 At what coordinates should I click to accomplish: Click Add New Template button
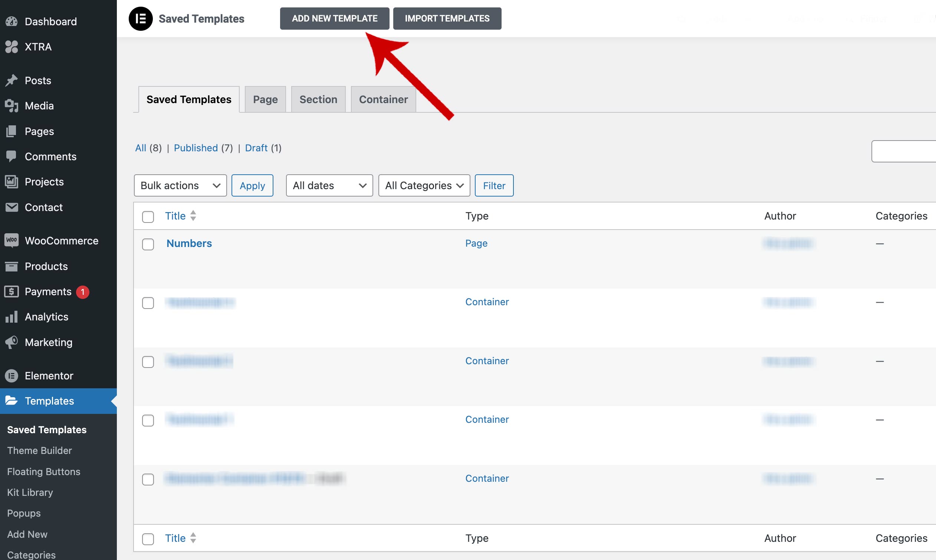point(334,19)
